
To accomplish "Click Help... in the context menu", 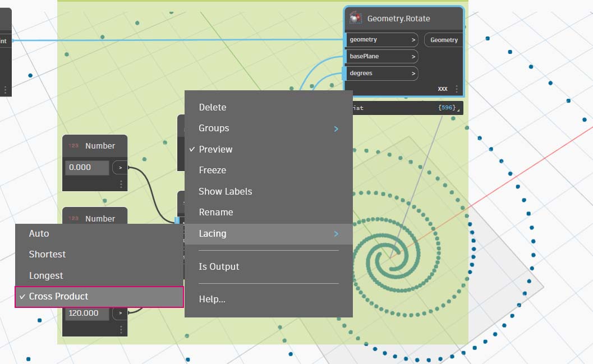I will coord(212,300).
